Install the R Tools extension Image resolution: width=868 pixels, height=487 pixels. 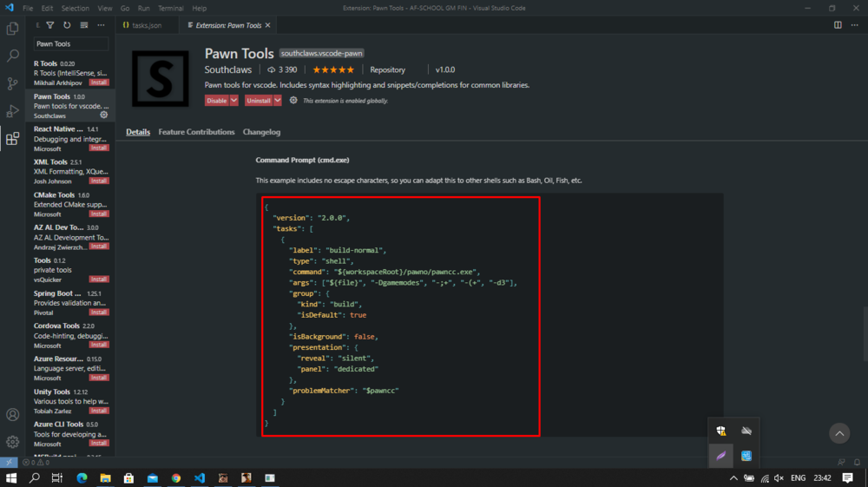point(99,82)
